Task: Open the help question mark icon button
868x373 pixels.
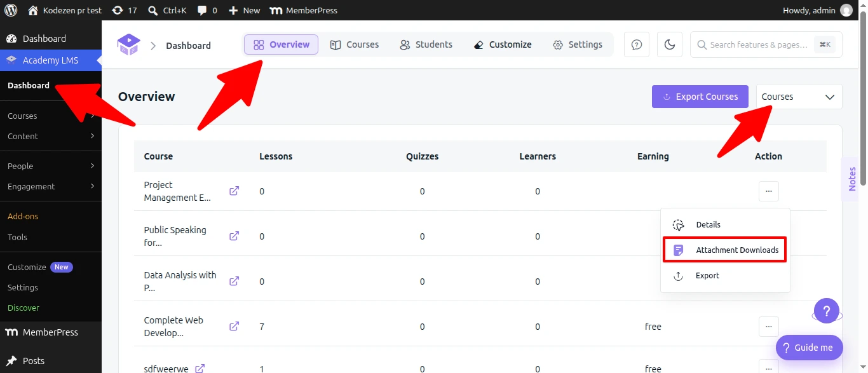Action: pyautogui.click(x=637, y=44)
